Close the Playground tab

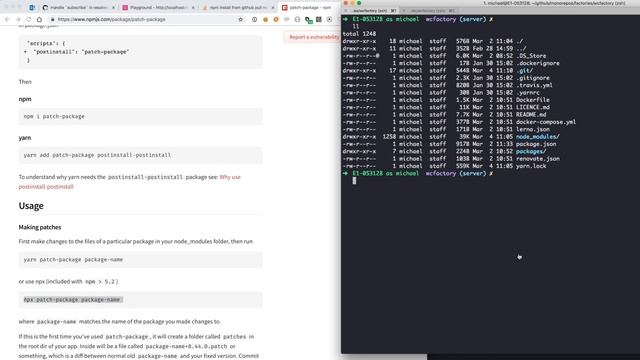(193, 7)
